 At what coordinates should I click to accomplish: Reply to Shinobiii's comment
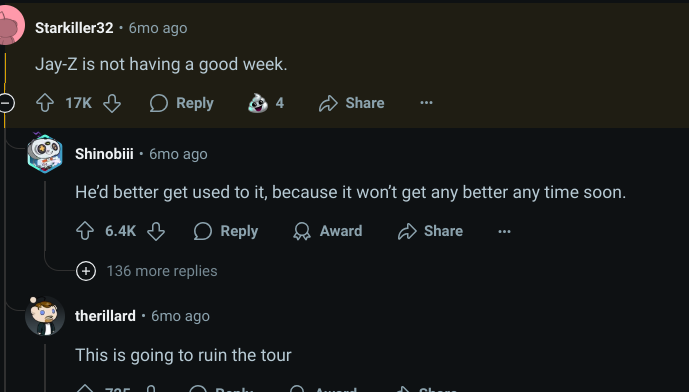tap(226, 231)
